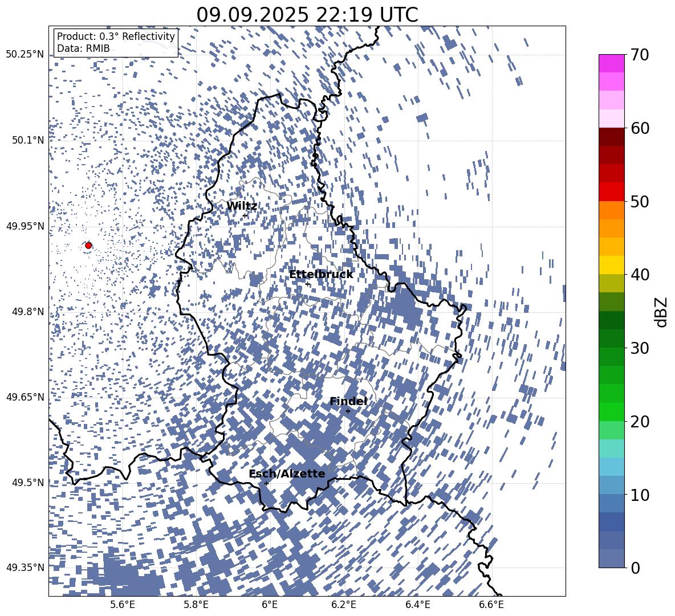Click the Wiltz city label
Image resolution: width=675 pixels, height=616 pixels.
(242, 206)
